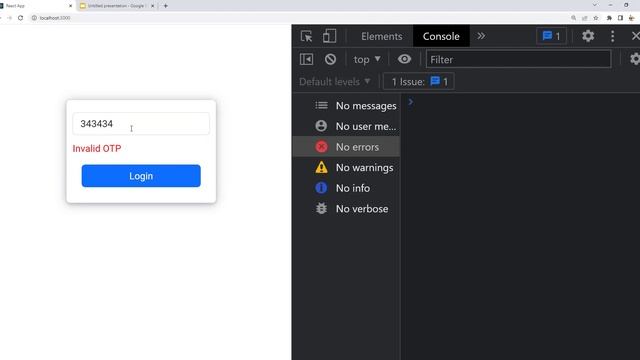
Task: View site information icon in address bar
Action: point(34,18)
